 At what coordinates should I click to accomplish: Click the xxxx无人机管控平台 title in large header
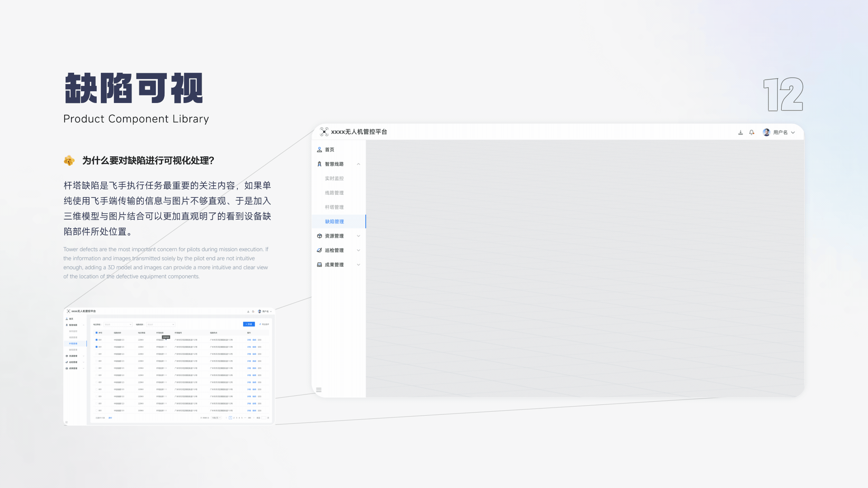click(359, 132)
